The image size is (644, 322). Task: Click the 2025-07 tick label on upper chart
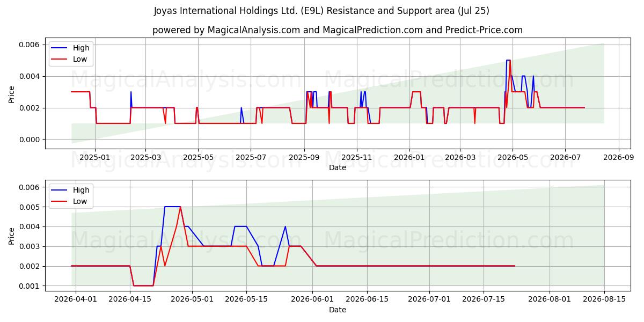coord(251,158)
